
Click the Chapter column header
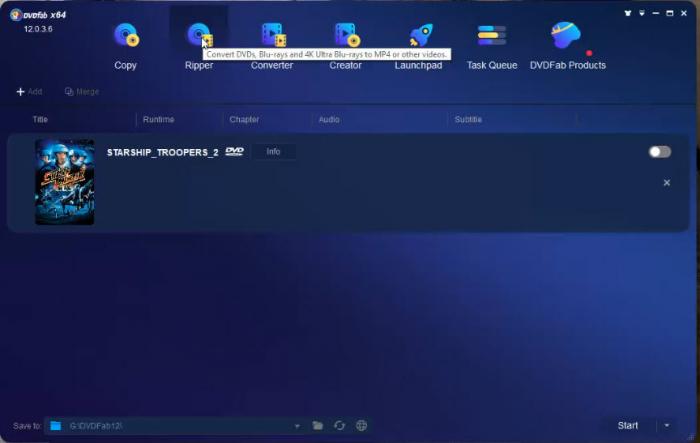(x=244, y=119)
